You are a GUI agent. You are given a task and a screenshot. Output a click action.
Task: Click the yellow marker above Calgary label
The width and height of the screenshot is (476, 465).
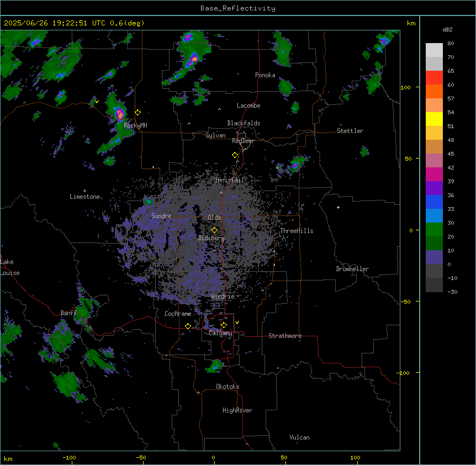pyautogui.click(x=224, y=325)
